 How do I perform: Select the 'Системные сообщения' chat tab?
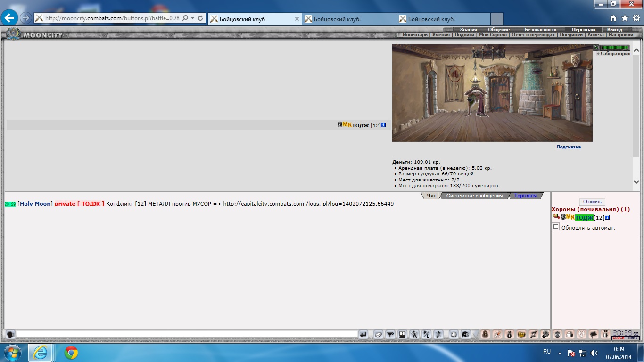[x=474, y=196]
